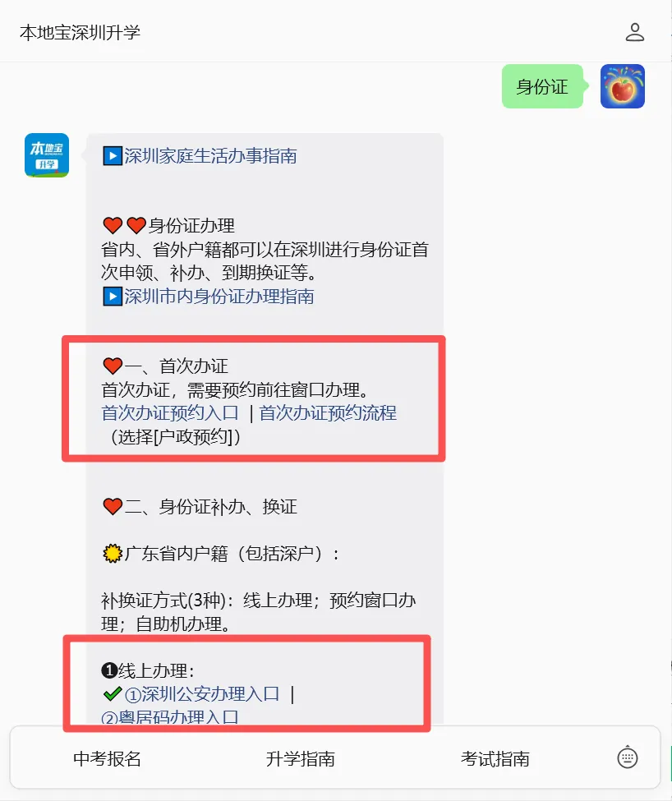Open 深圳市内身份证办理指南 link
Image resolution: width=672 pixels, height=801 pixels.
[x=219, y=297]
